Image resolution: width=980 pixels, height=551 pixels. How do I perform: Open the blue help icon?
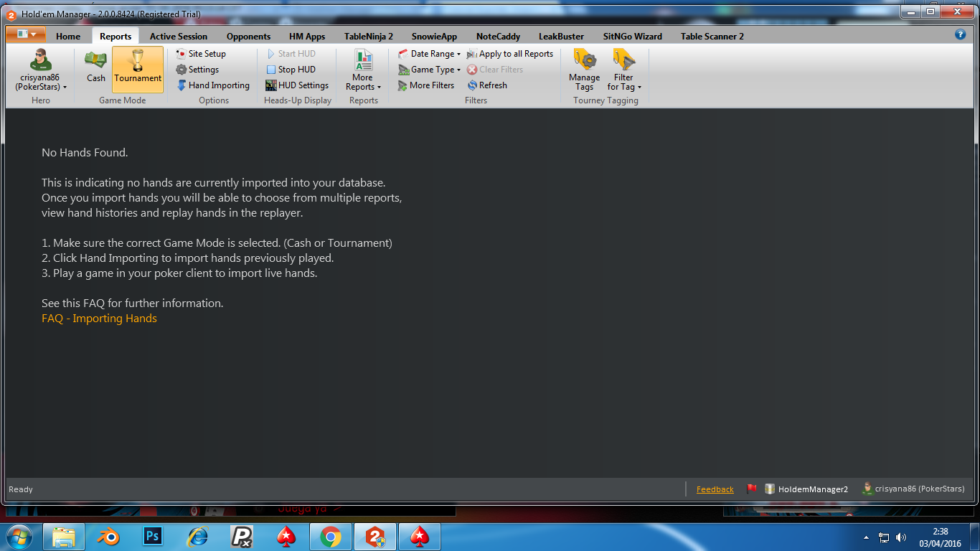960,34
